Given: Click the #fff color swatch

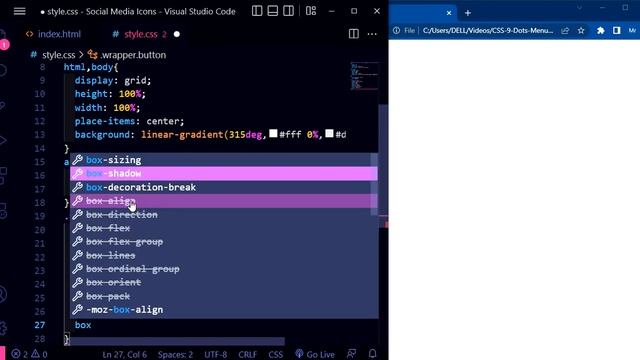Looking at the screenshot, I should 273,133.
